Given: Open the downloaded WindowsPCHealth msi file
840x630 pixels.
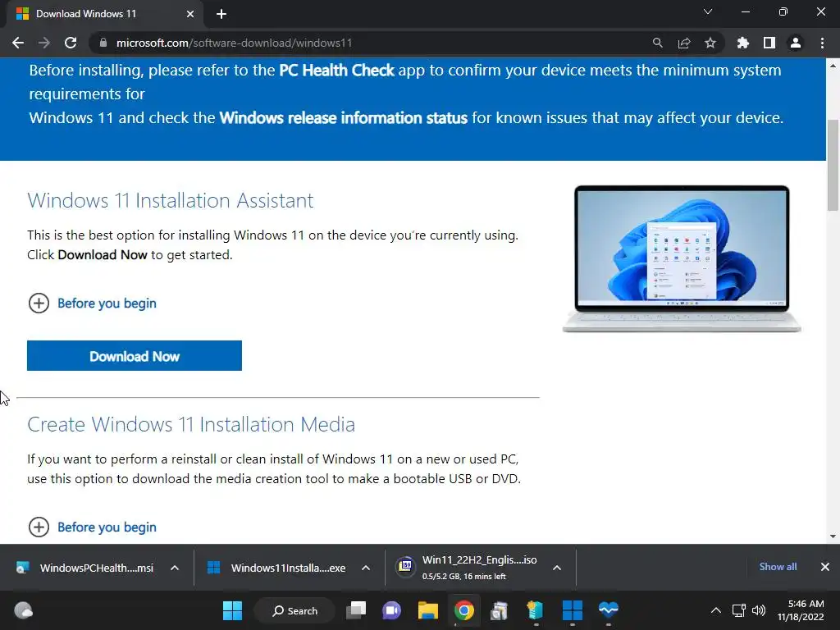Looking at the screenshot, I should 85,568.
